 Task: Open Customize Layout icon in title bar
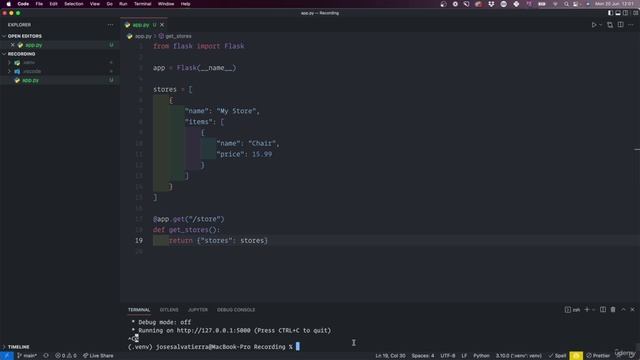coord(635,13)
